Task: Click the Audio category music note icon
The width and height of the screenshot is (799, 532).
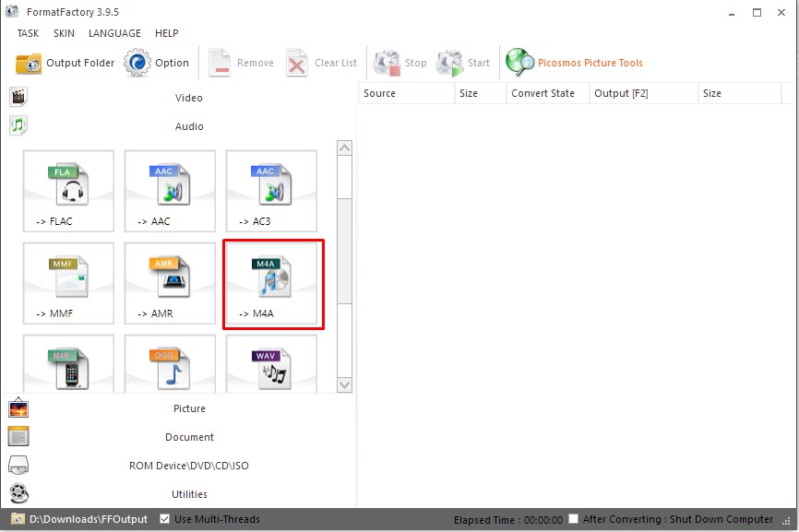Action: [18, 125]
